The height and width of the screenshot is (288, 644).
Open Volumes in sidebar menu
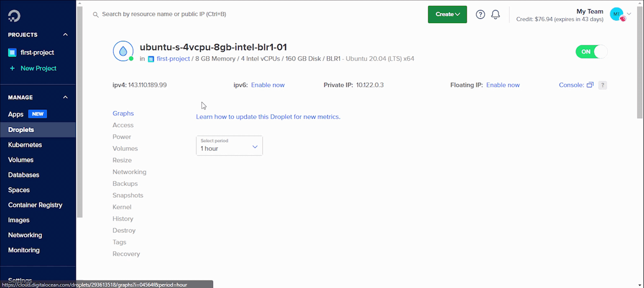point(21,160)
